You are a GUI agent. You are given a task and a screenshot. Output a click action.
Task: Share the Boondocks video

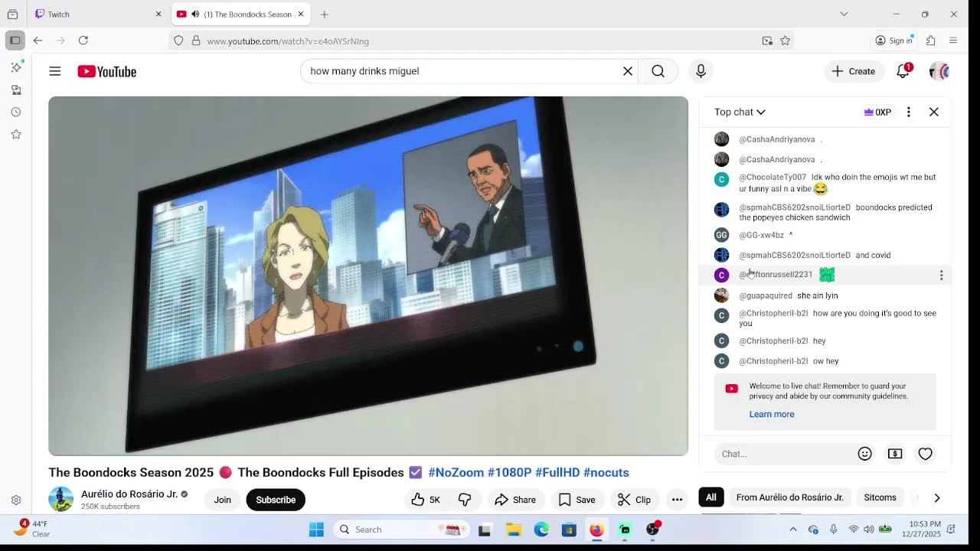point(515,500)
